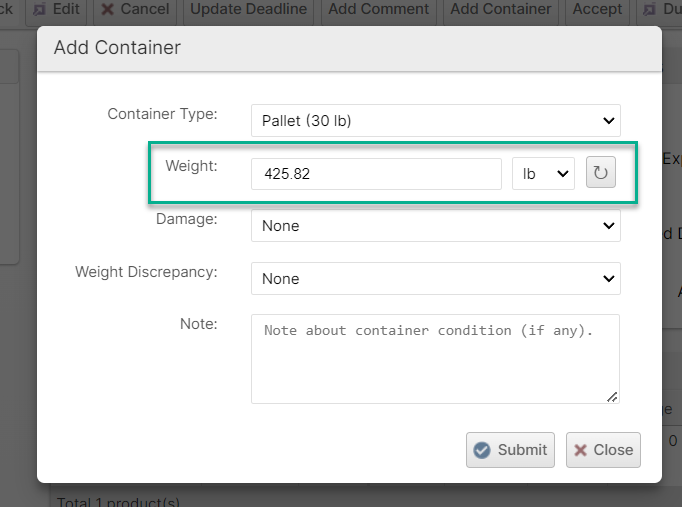Click the Weight Discrepancy label

point(146,272)
